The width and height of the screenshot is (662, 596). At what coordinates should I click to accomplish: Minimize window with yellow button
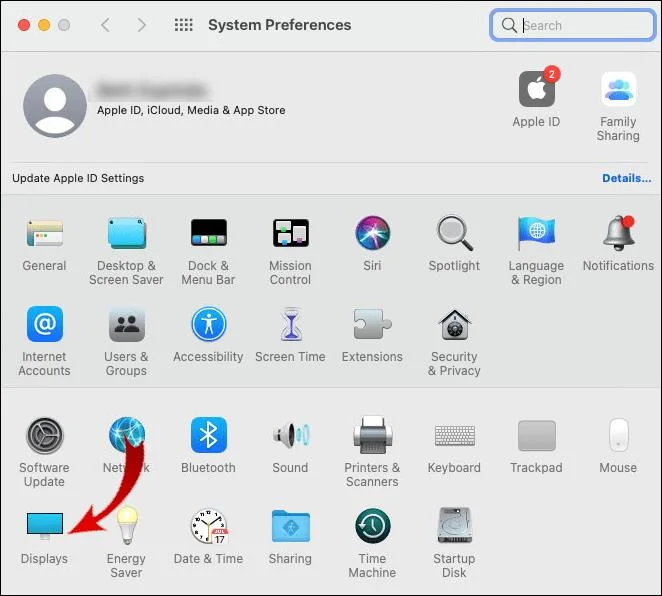point(44,25)
